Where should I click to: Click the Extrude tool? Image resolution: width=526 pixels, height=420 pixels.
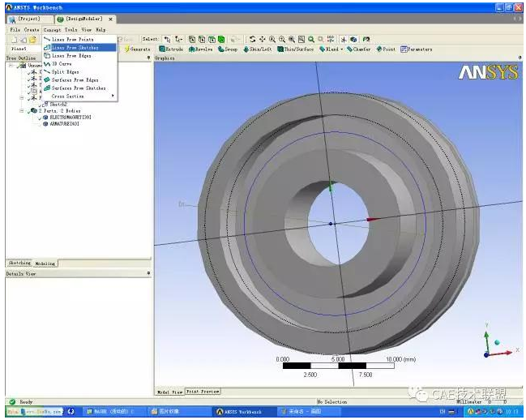(x=172, y=49)
